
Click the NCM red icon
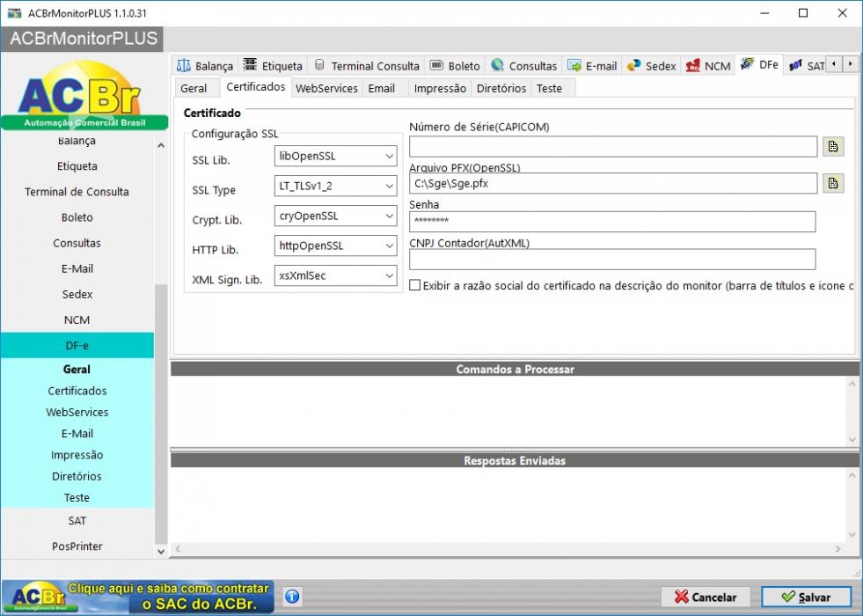point(693,65)
